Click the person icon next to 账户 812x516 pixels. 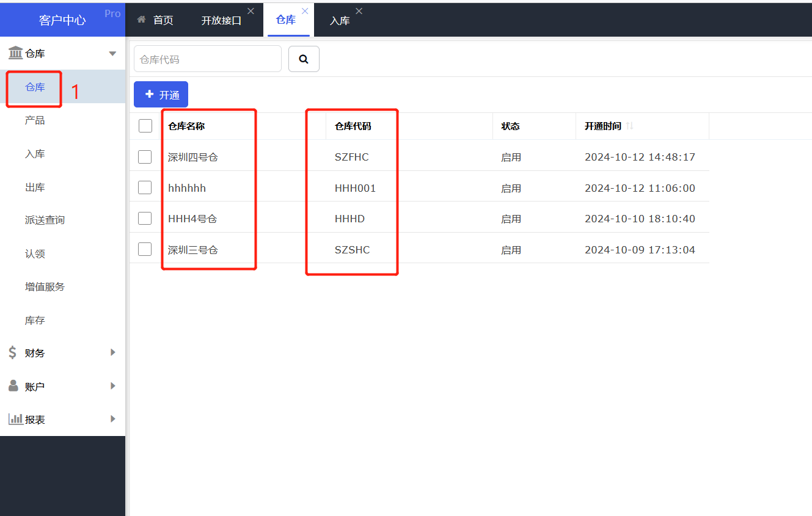pos(13,386)
